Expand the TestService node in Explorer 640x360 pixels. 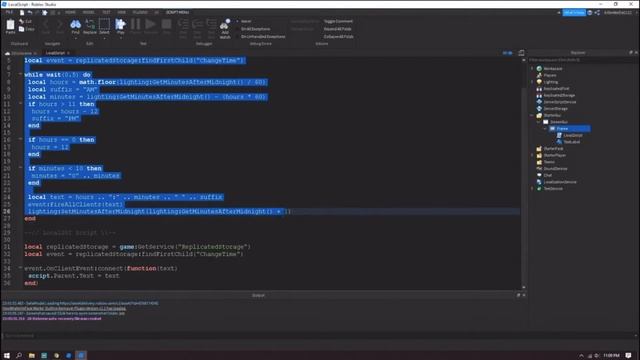click(x=532, y=189)
